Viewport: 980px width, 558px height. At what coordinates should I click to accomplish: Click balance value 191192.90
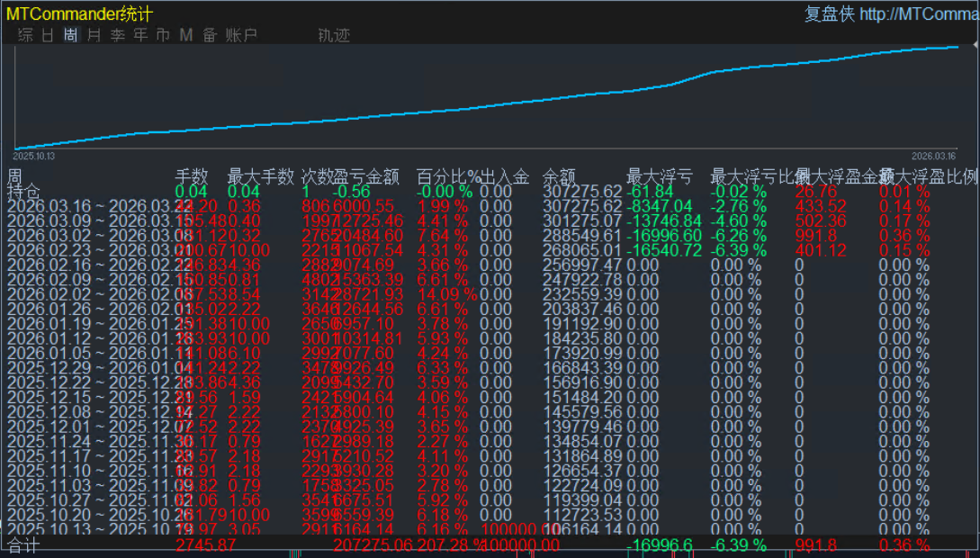(x=582, y=324)
